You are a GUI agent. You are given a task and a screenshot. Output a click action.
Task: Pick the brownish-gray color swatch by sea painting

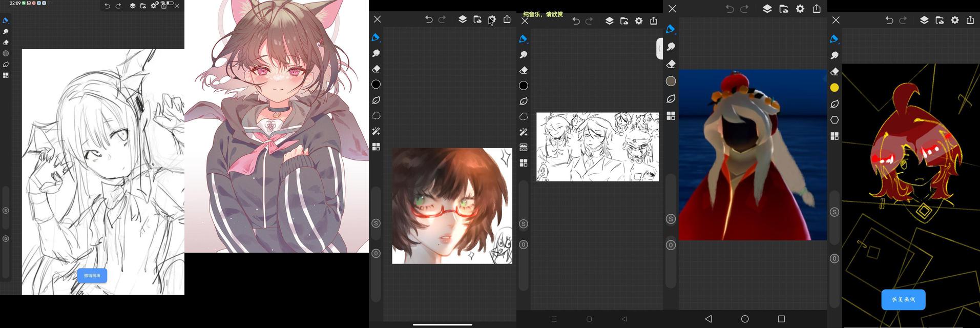[x=671, y=81]
